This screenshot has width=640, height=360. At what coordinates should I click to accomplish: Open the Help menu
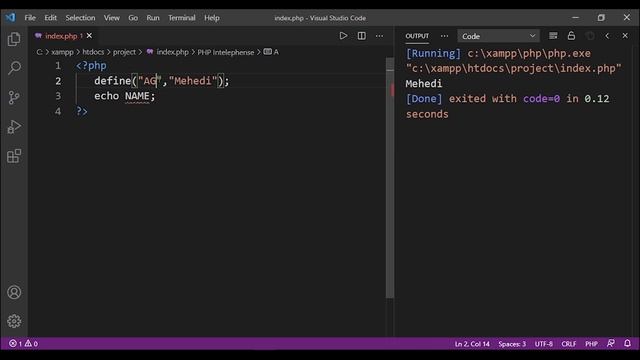(x=212, y=18)
